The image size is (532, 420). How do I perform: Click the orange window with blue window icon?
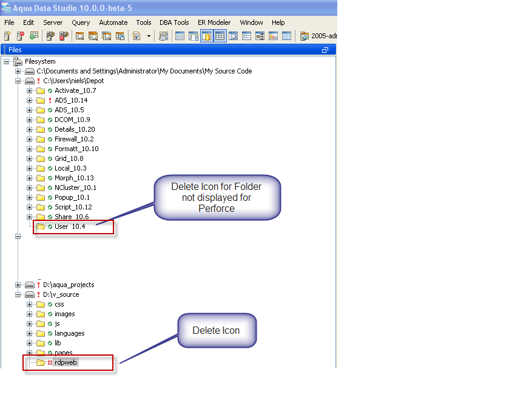tap(120, 36)
